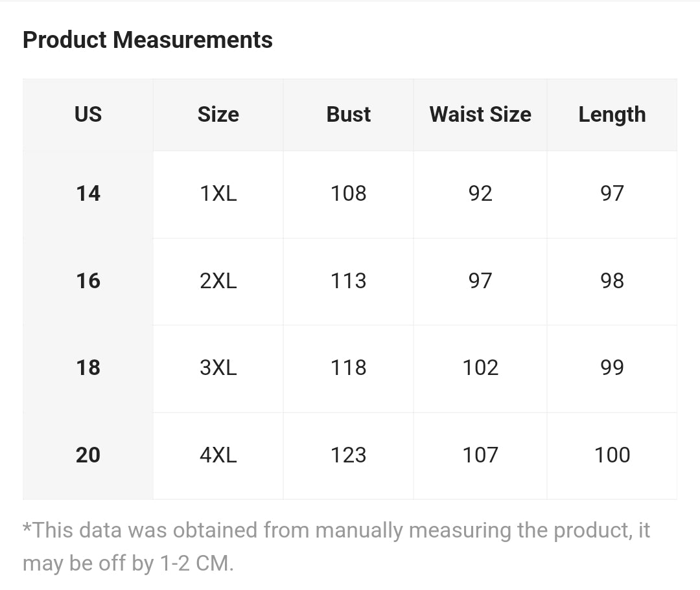The height and width of the screenshot is (590, 700).
Task: Click the 3XL size cell
Action: [218, 368]
